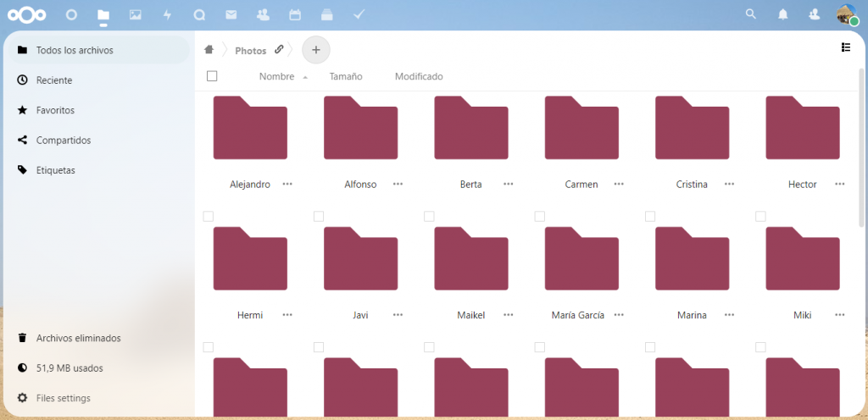The width and height of the screenshot is (868, 420).
Task: Open the Activity lightning icon
Action: (x=167, y=15)
